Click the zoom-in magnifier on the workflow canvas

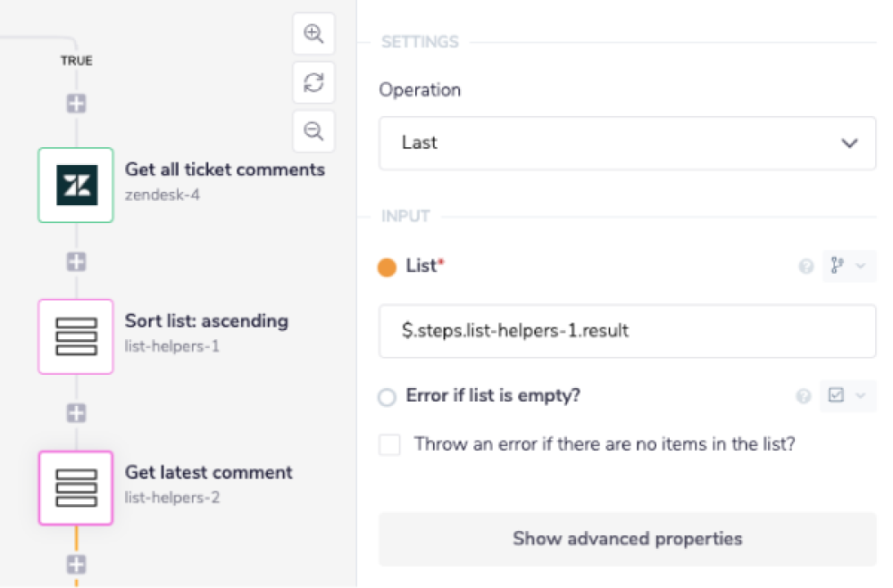click(313, 33)
